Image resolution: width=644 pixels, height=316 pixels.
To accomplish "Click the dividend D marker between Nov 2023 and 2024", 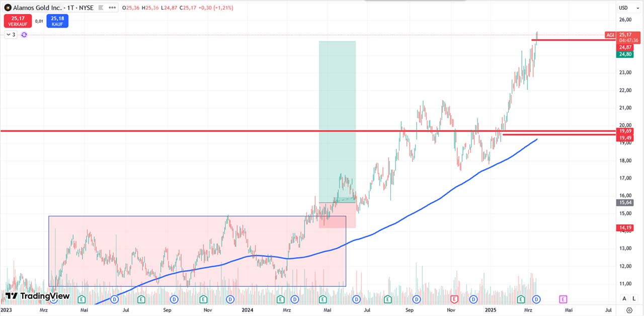I will [229, 299].
